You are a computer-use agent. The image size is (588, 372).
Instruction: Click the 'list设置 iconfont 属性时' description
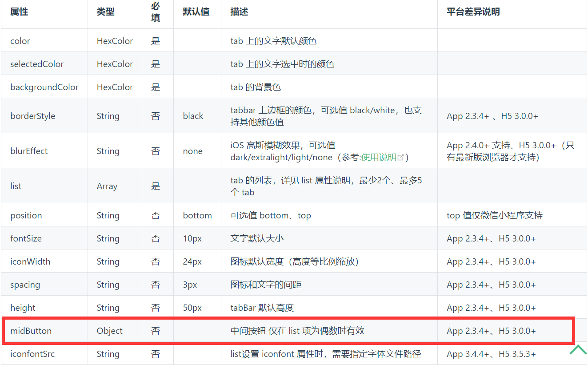tap(326, 354)
